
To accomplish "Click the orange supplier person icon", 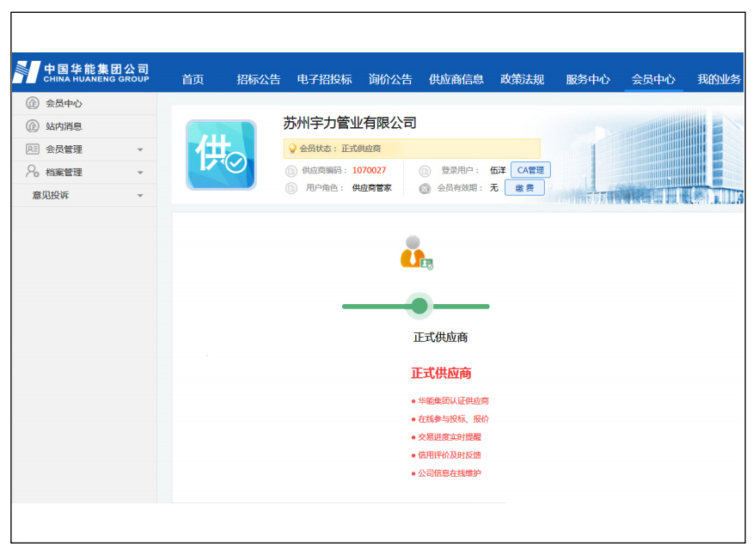I will (x=416, y=253).
